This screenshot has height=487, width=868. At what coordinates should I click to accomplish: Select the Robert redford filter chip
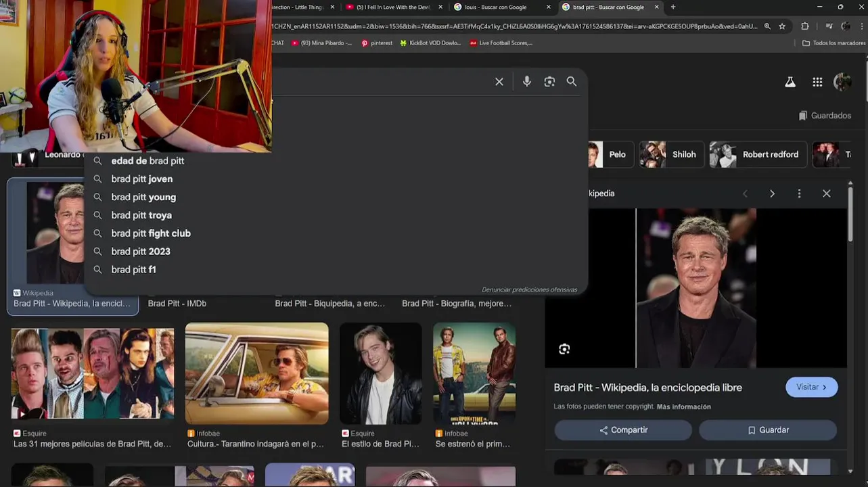(758, 154)
